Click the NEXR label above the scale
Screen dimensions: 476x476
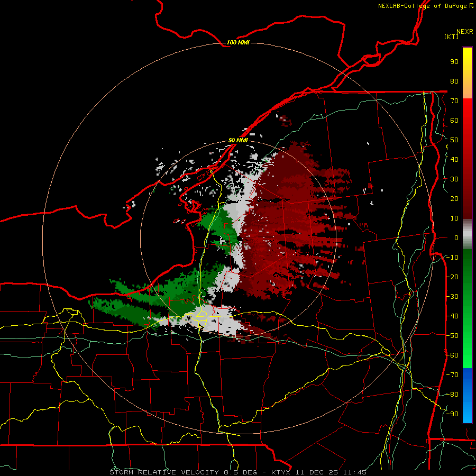coord(465,32)
